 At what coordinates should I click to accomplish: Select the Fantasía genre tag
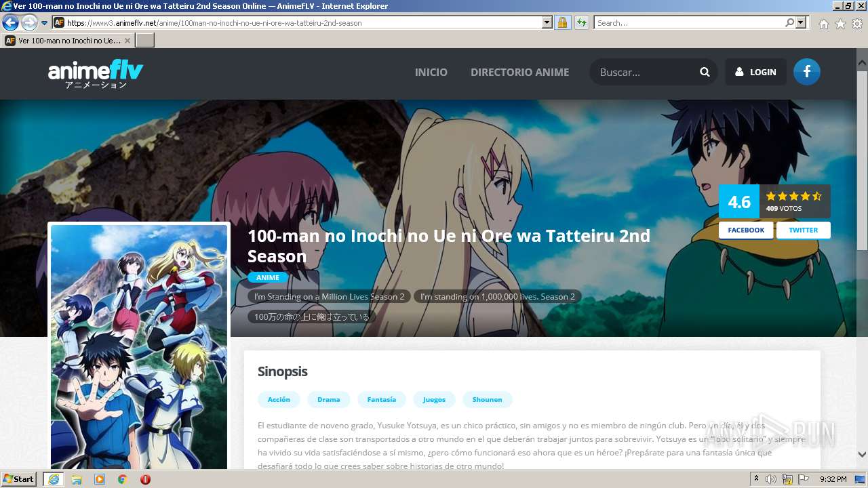[x=382, y=399]
